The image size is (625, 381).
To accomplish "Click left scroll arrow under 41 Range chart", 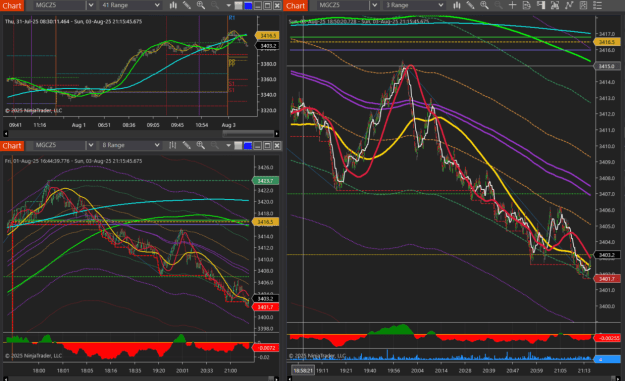I will tap(6, 134).
